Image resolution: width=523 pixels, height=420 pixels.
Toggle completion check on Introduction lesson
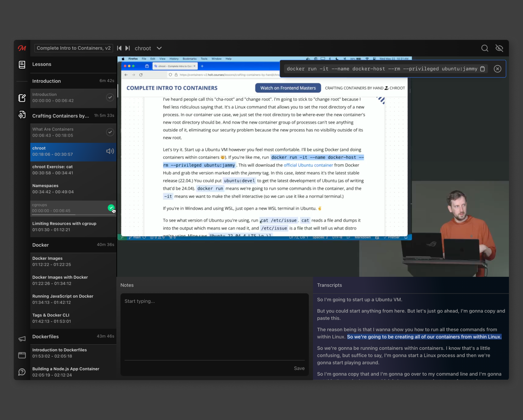pyautogui.click(x=110, y=97)
